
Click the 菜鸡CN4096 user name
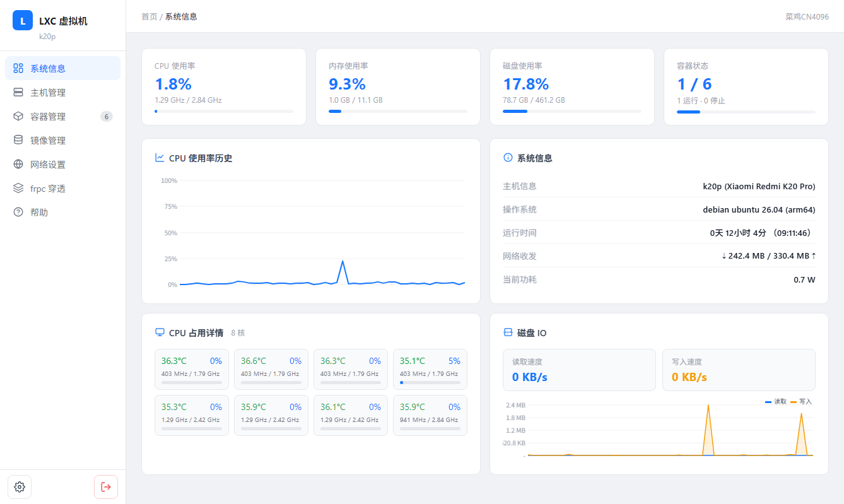coord(807,16)
